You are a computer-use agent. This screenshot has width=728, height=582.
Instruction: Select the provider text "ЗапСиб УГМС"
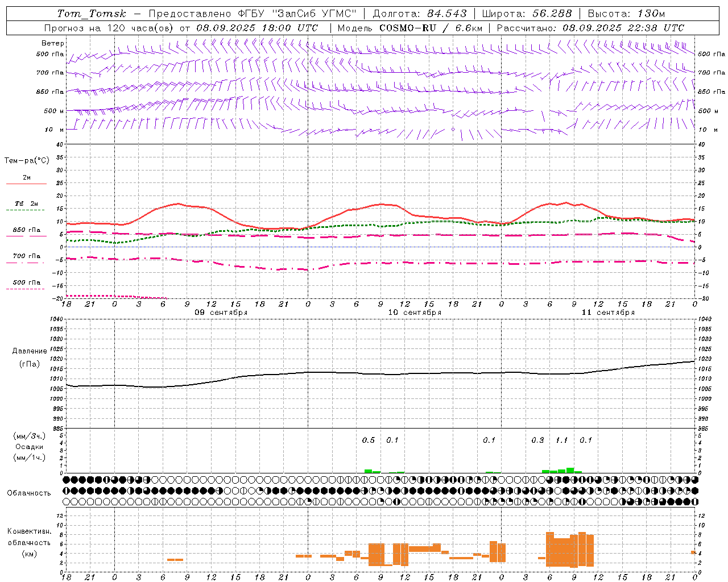click(x=314, y=14)
